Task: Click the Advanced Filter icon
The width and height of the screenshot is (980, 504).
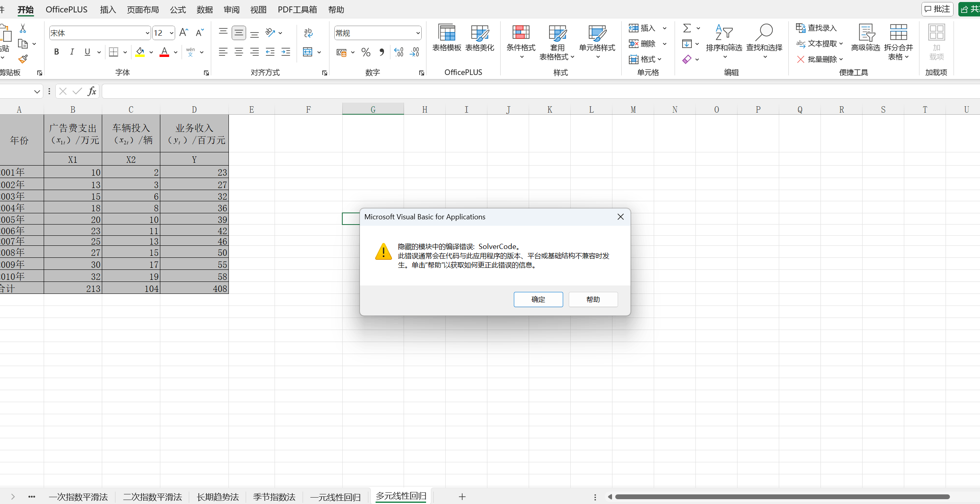Action: pyautogui.click(x=866, y=33)
